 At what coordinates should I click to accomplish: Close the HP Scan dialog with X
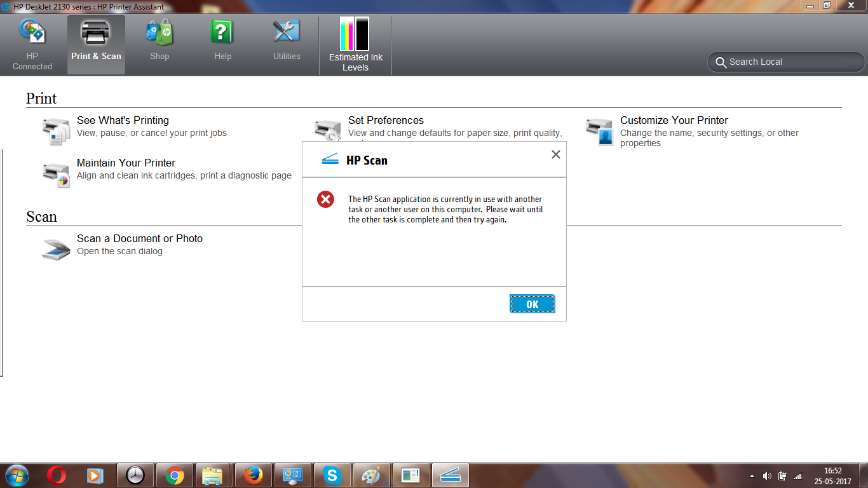pyautogui.click(x=556, y=154)
